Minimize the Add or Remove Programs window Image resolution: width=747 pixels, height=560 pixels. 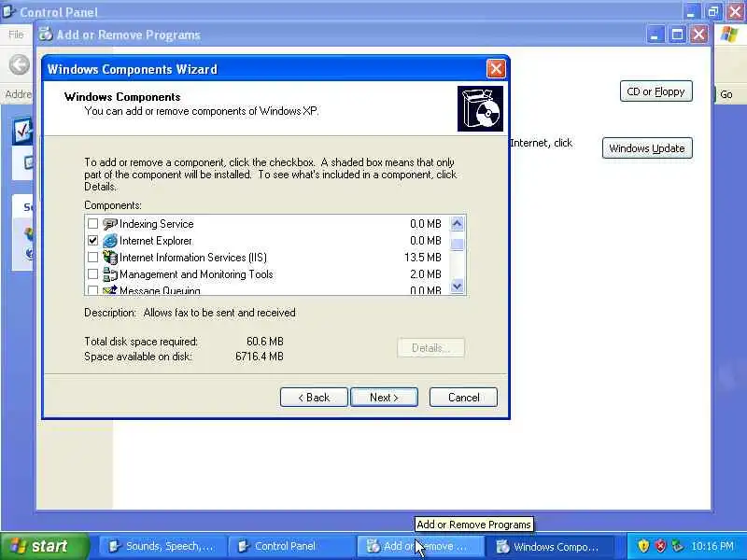click(x=655, y=35)
